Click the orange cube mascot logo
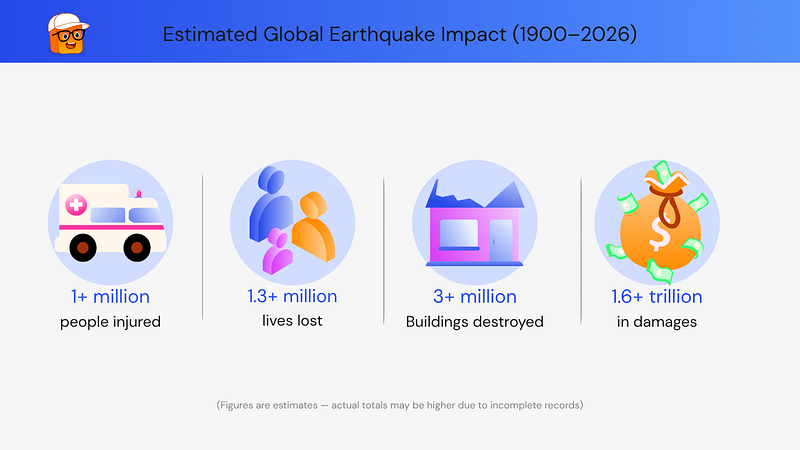Viewport: 800px width, 450px height. click(68, 34)
